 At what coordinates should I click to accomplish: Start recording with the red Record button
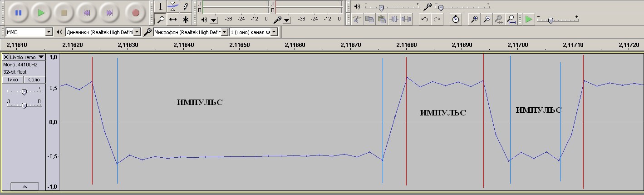[x=135, y=13]
